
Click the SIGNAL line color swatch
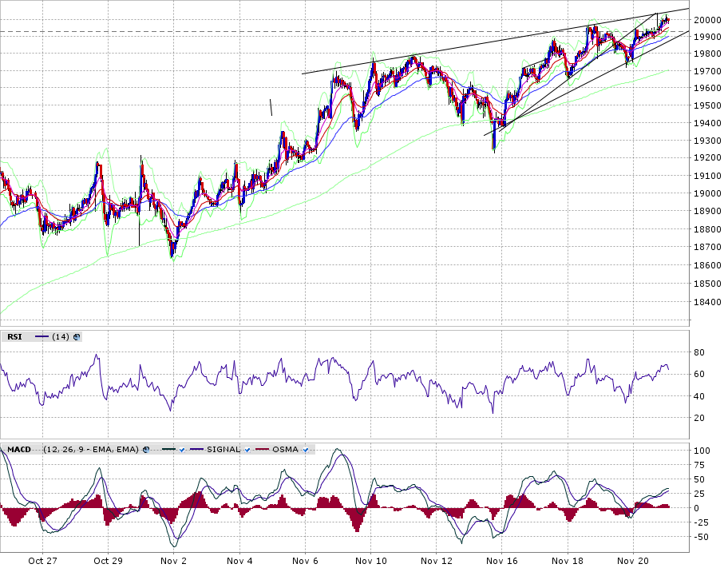pyautogui.click(x=197, y=450)
